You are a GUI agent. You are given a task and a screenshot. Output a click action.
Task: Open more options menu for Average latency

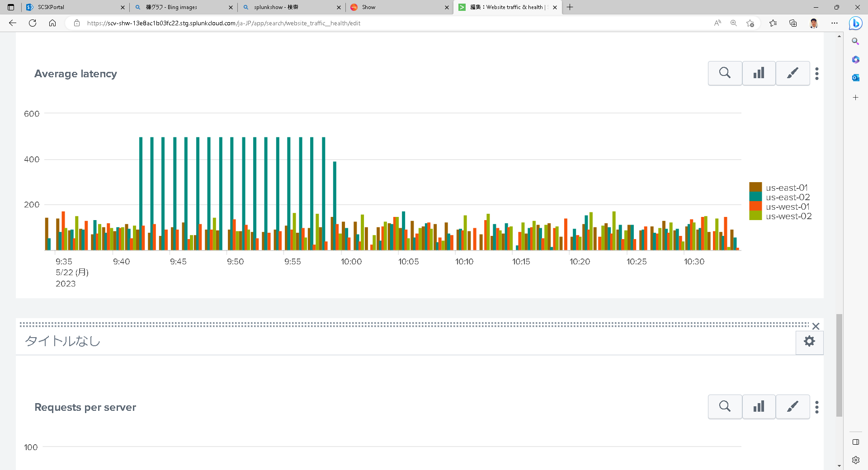pos(816,74)
